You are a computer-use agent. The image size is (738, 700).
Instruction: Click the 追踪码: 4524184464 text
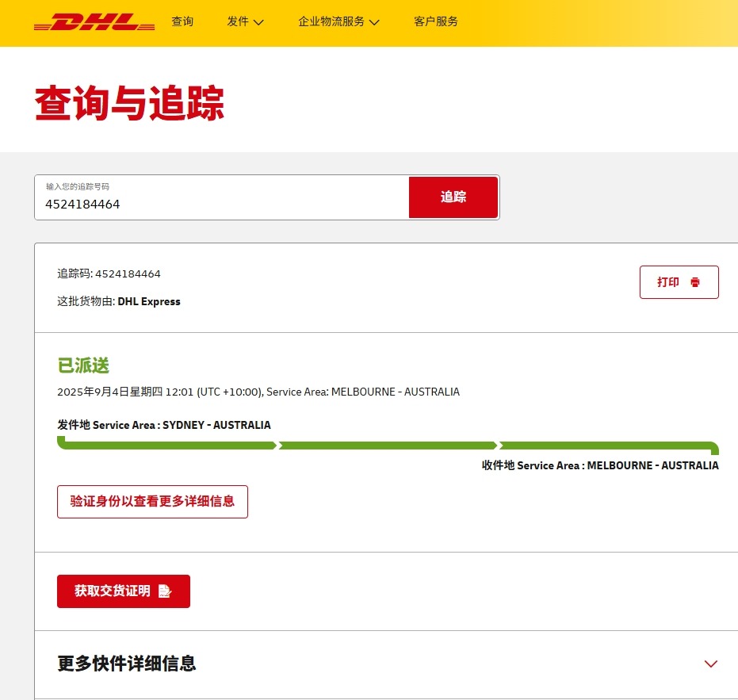pyautogui.click(x=109, y=274)
